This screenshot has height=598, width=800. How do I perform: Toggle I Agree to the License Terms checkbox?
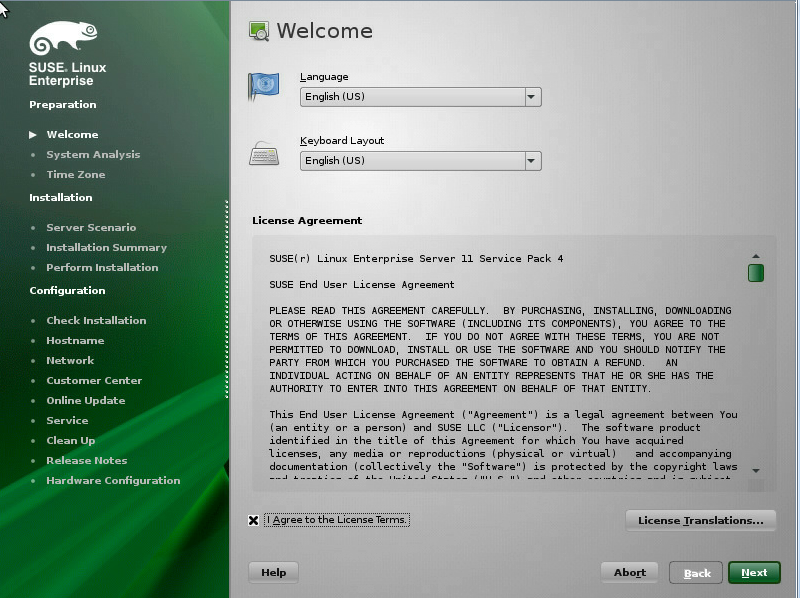(254, 520)
